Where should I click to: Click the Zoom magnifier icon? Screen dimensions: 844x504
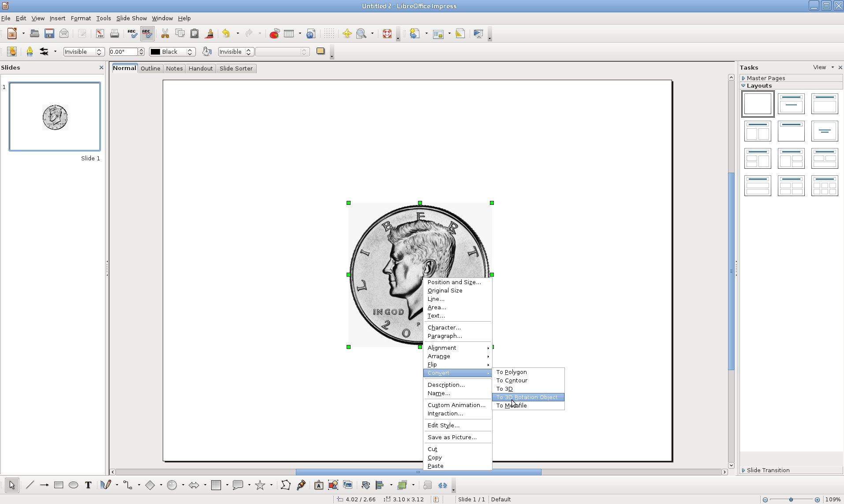pos(362,33)
